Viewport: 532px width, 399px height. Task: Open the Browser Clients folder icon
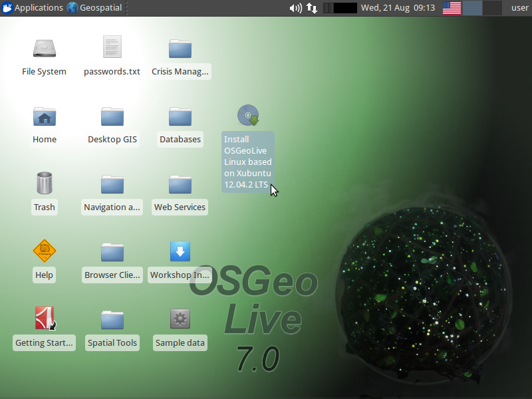pyautogui.click(x=112, y=252)
